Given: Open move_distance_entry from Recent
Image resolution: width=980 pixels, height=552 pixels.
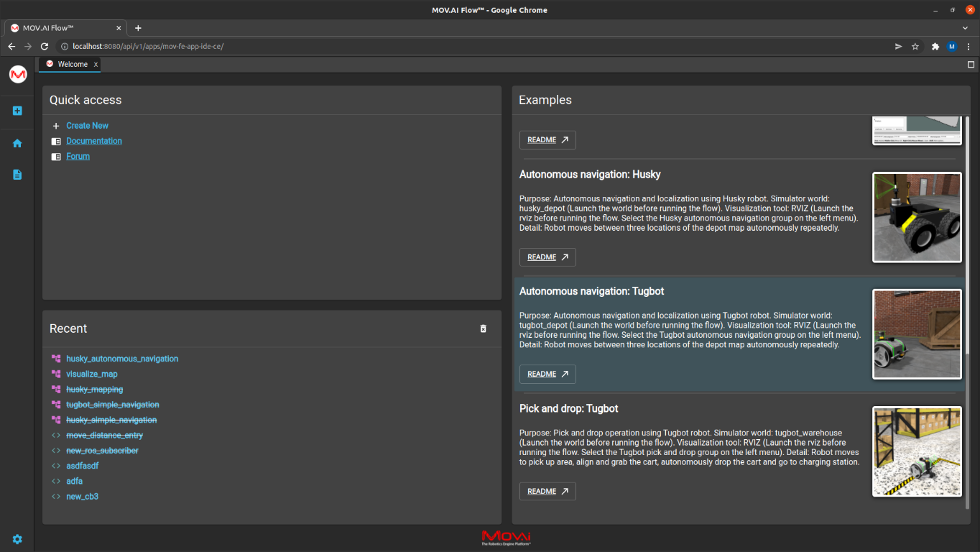Looking at the screenshot, I should click(104, 436).
